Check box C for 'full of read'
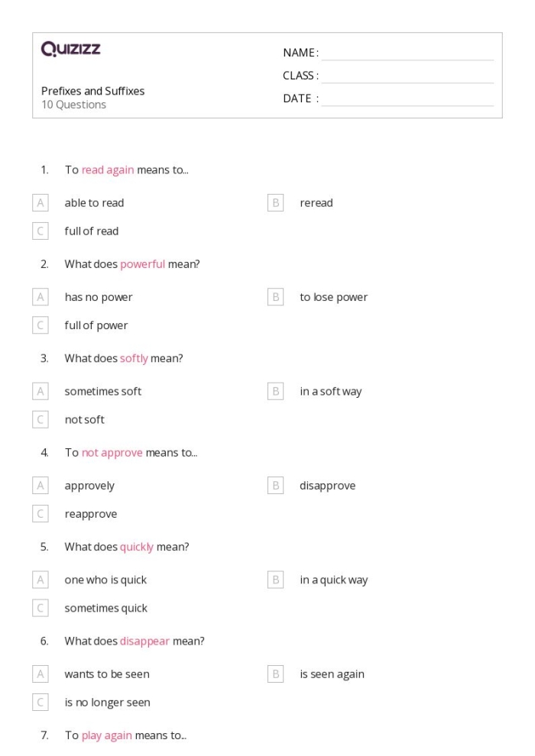The width and height of the screenshot is (535, 756). (41, 231)
